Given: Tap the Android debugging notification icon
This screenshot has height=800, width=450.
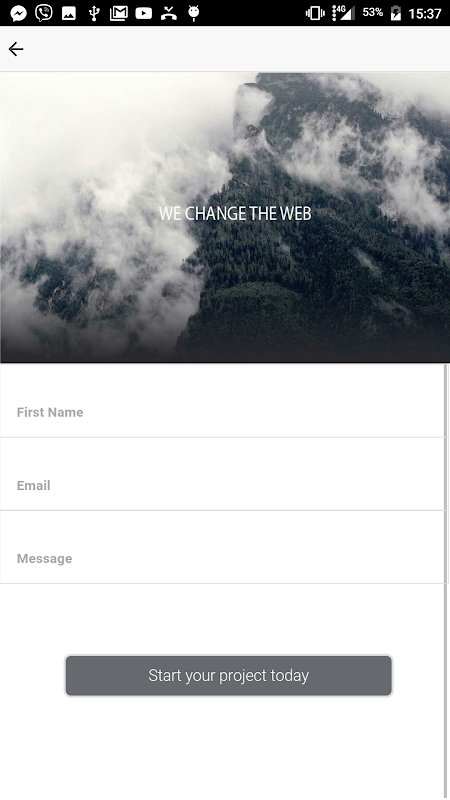Looking at the screenshot, I should (193, 13).
